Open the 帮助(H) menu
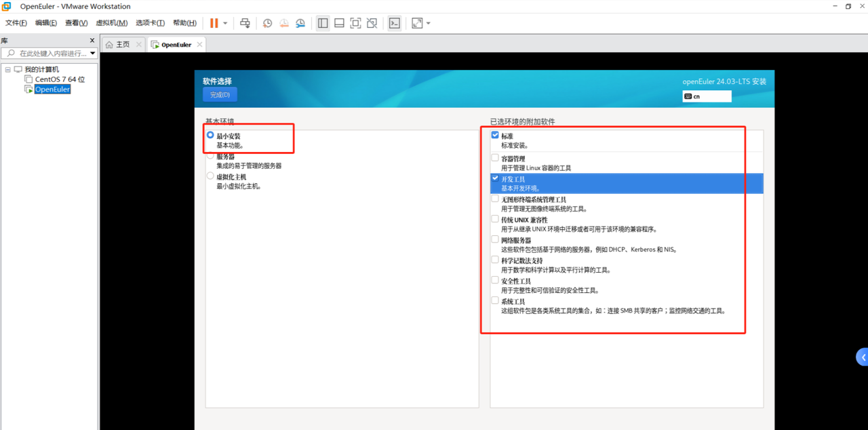 click(184, 23)
